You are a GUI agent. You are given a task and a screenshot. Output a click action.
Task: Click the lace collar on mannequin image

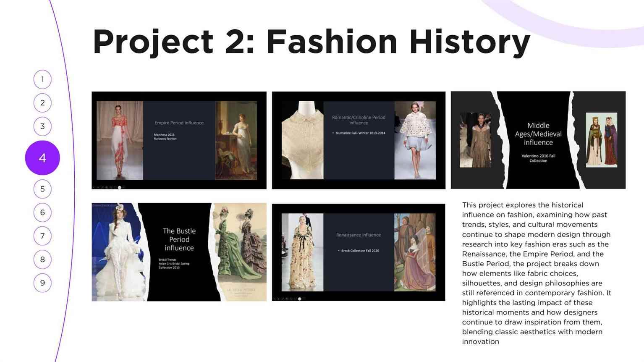pos(302,140)
